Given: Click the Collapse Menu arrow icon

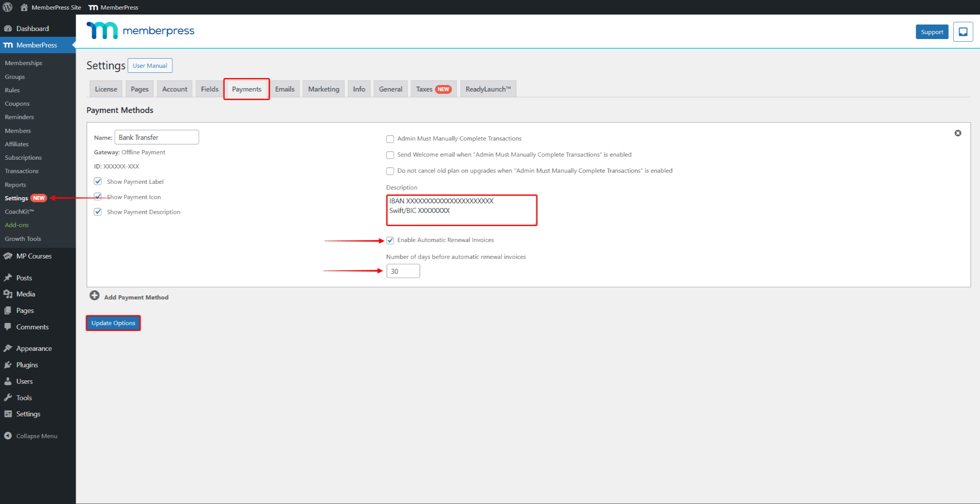Looking at the screenshot, I should (8, 435).
